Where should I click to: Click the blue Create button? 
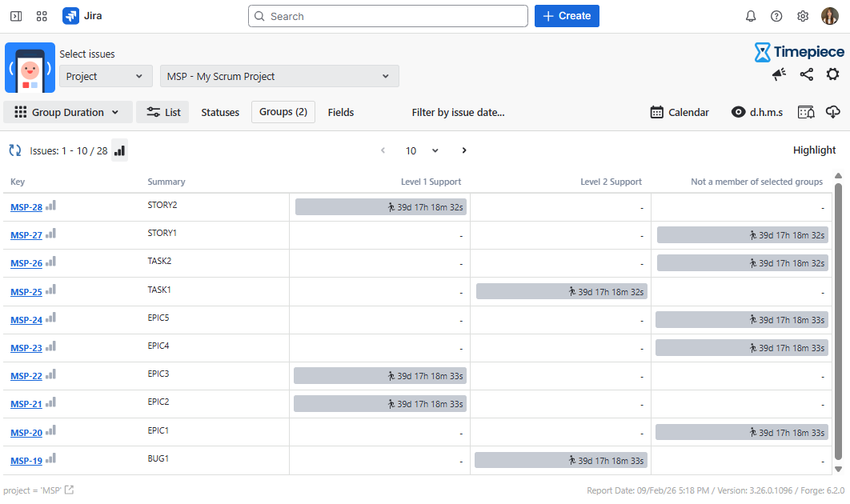point(567,16)
